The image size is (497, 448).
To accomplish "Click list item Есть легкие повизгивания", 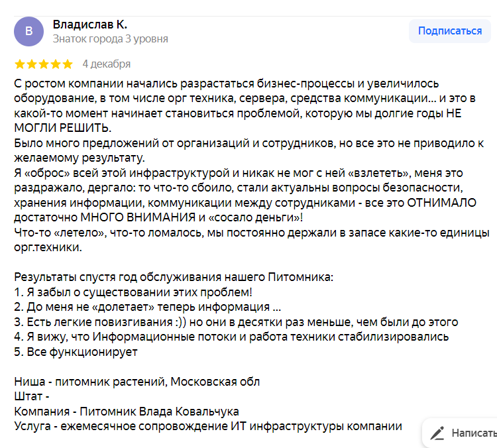I will [x=235, y=322].
